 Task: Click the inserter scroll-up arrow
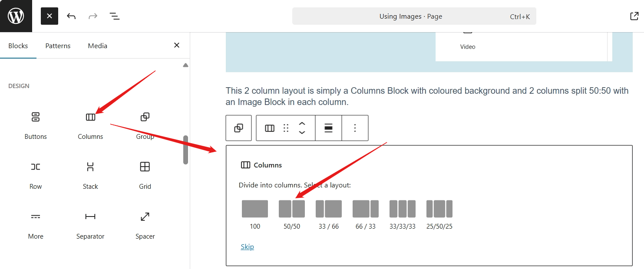pos(185,65)
